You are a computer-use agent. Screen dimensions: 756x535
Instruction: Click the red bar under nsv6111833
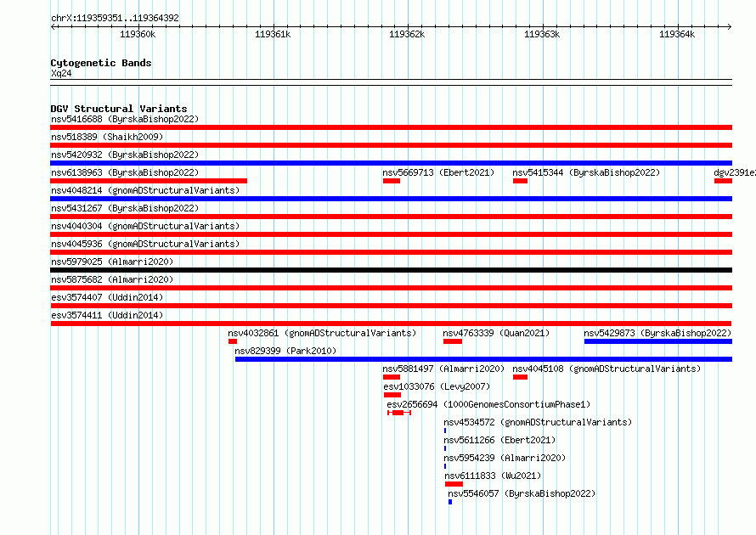(454, 484)
